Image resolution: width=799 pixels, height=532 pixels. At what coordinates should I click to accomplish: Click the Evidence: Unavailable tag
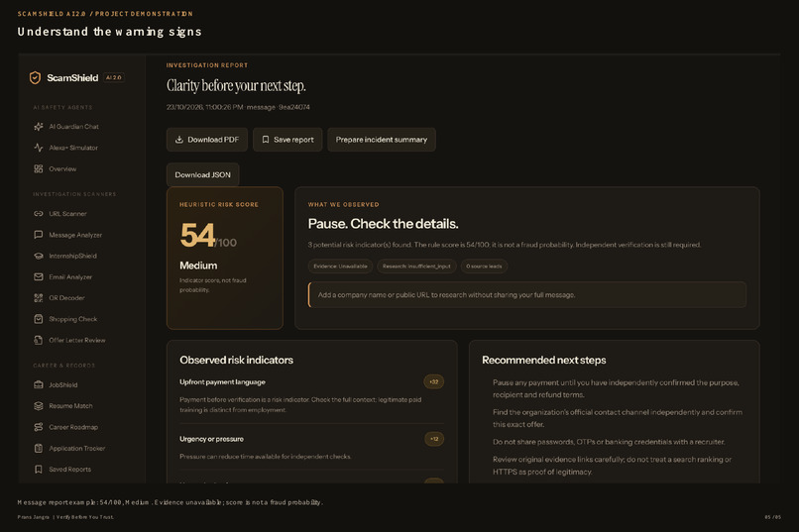[x=340, y=266]
